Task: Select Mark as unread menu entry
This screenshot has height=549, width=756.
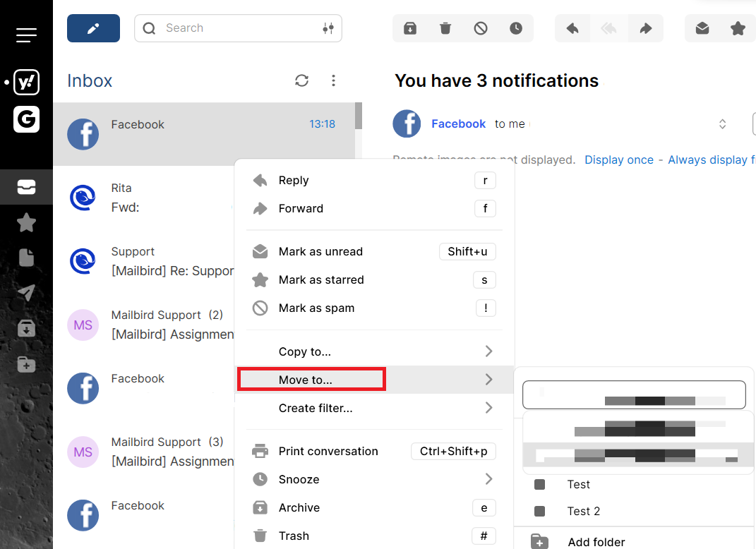Action: coord(374,252)
